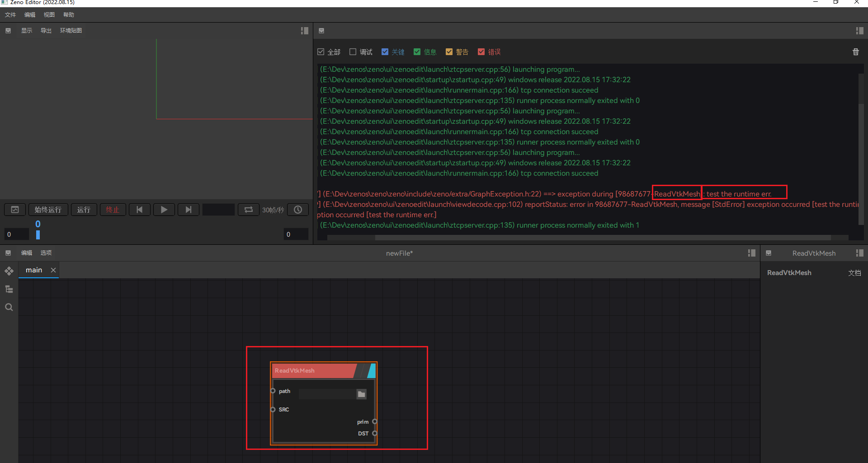
Task: Click the blue timeline frame marker
Action: 38,234
